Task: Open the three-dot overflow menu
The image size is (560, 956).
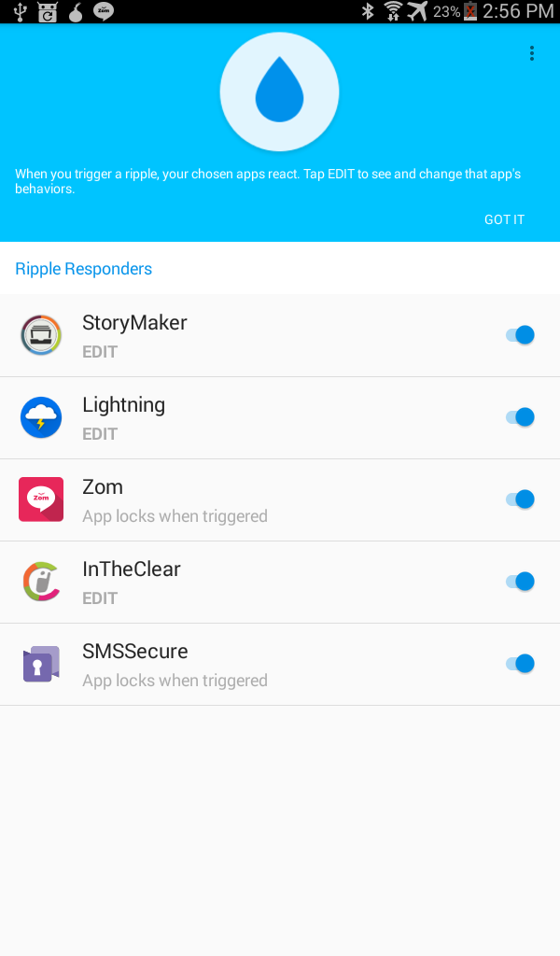Action: click(x=532, y=53)
